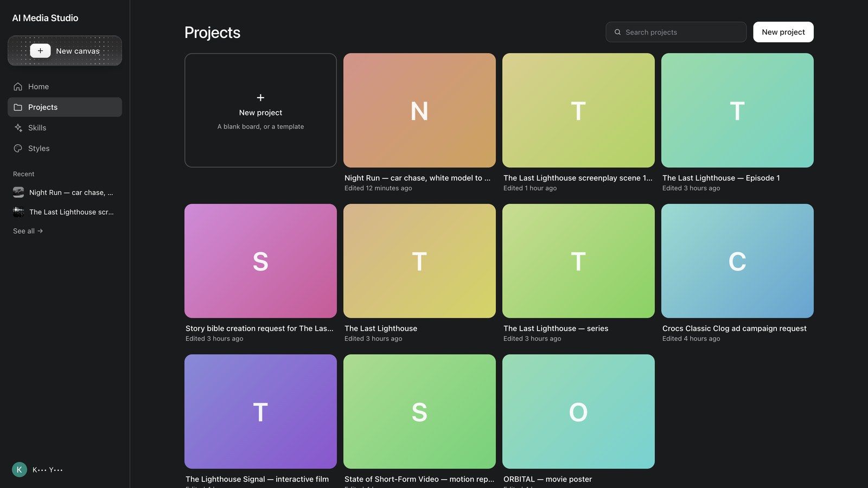Screen dimensions: 868x488
Task: Open Night Run car chase project thumbnail
Action: point(419,110)
